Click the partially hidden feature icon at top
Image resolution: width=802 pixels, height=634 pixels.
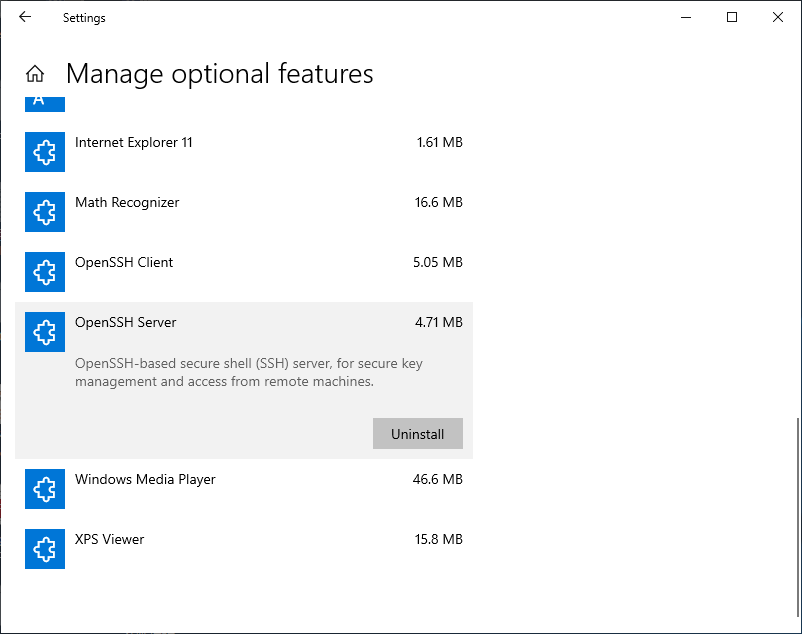point(45,103)
